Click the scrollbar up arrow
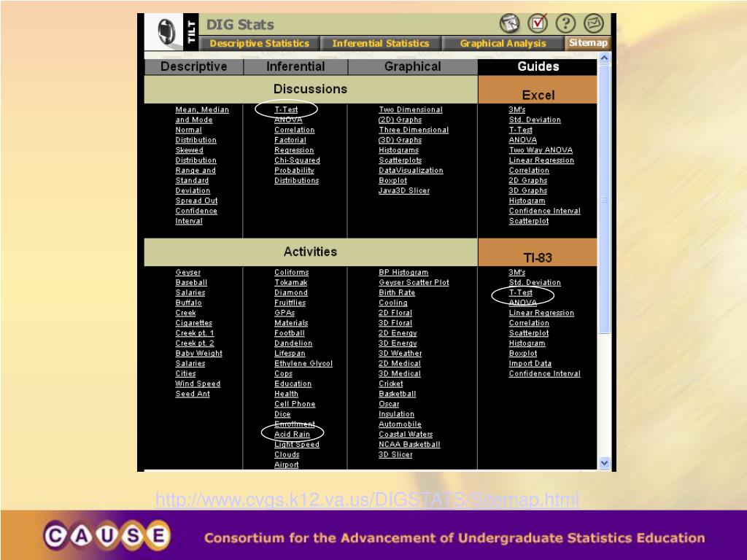The image size is (747, 560). point(604,58)
